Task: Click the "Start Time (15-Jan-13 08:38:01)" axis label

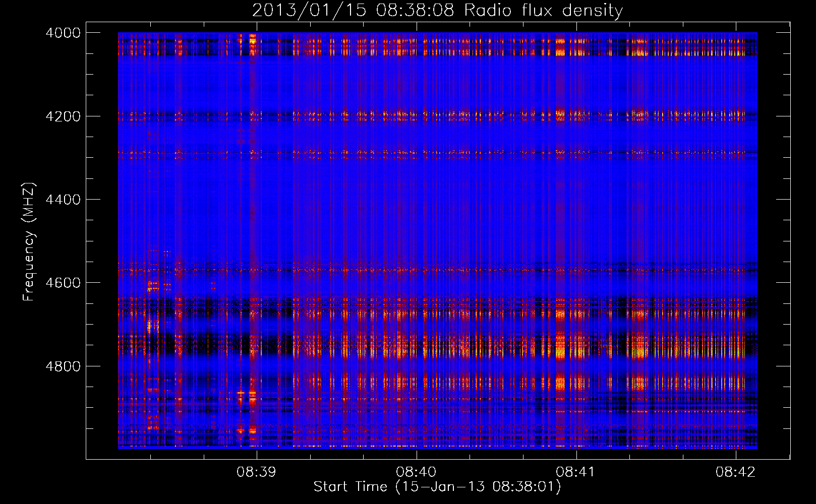Action: pos(437,487)
